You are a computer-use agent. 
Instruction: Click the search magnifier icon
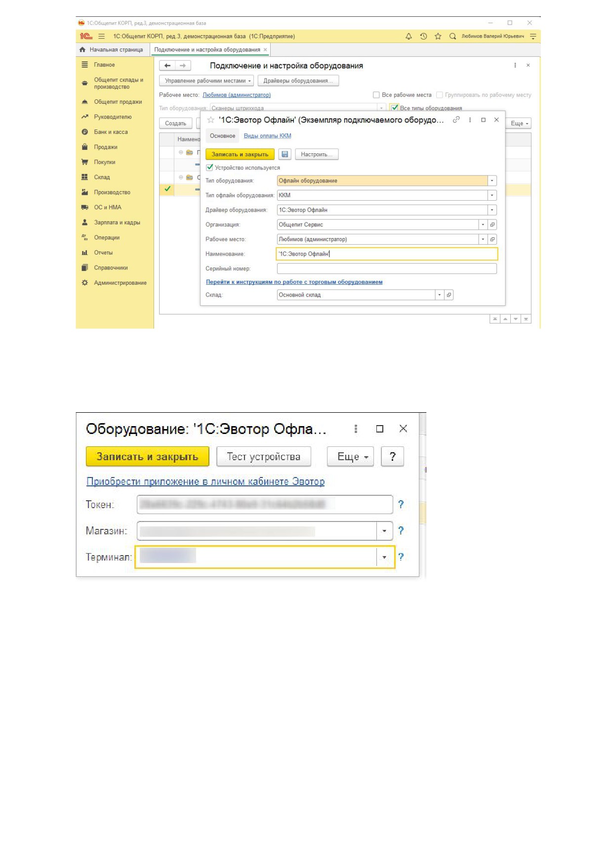(x=452, y=36)
